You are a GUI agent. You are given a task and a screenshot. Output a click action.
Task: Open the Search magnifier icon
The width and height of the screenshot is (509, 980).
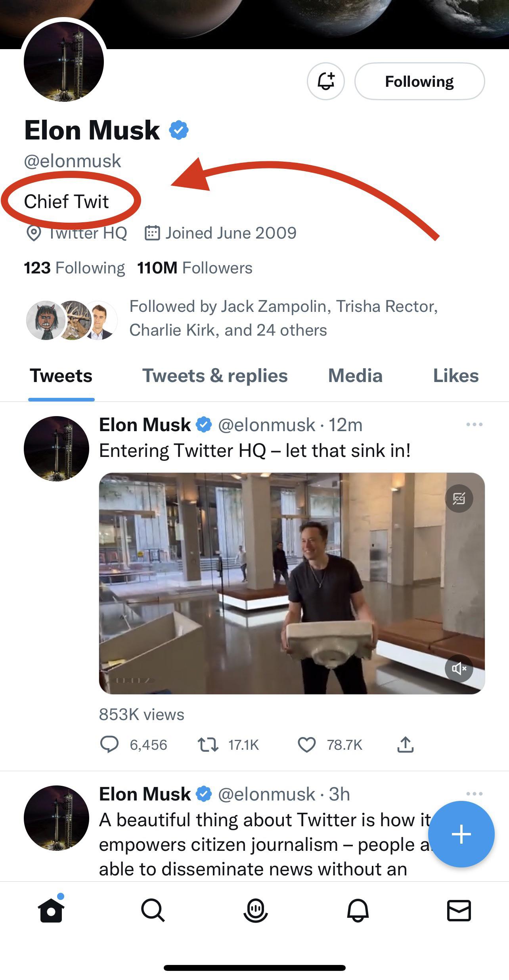click(153, 910)
